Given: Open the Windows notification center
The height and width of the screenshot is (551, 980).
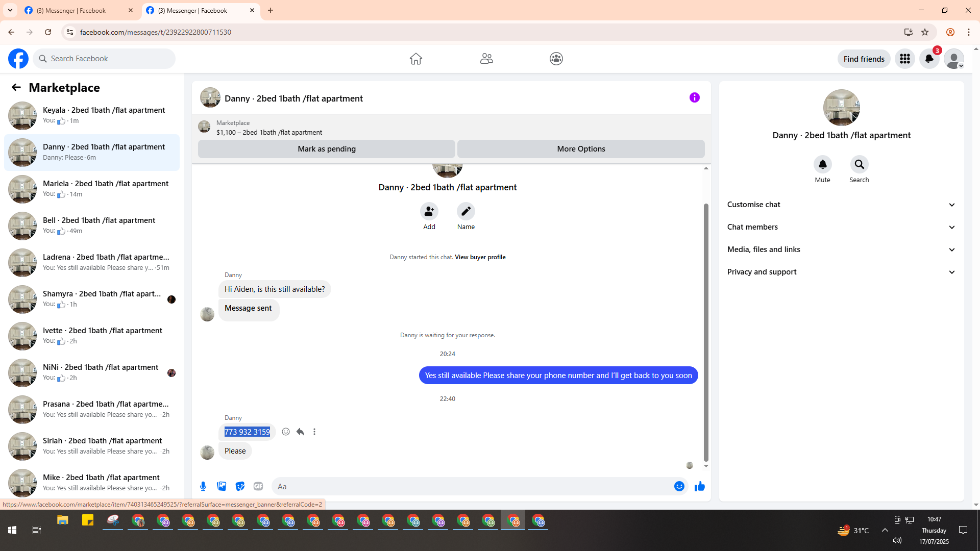Looking at the screenshot, I should click(963, 530).
